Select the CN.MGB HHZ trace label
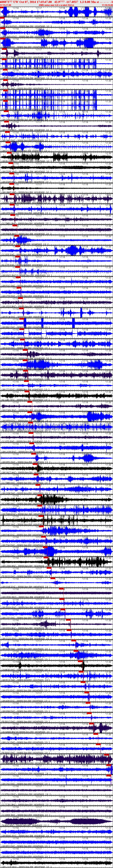The height and width of the screenshot is (868, 113). [26, 670]
